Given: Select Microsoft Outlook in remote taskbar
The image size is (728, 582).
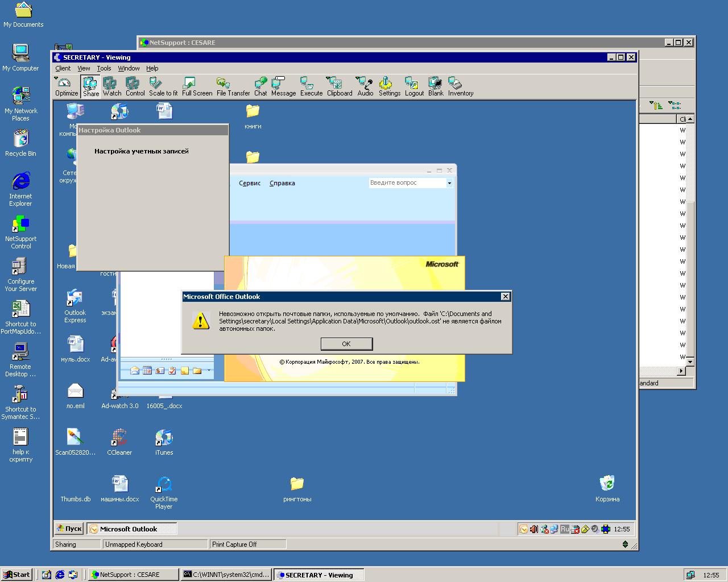Looking at the screenshot, I should pyautogui.click(x=132, y=529).
